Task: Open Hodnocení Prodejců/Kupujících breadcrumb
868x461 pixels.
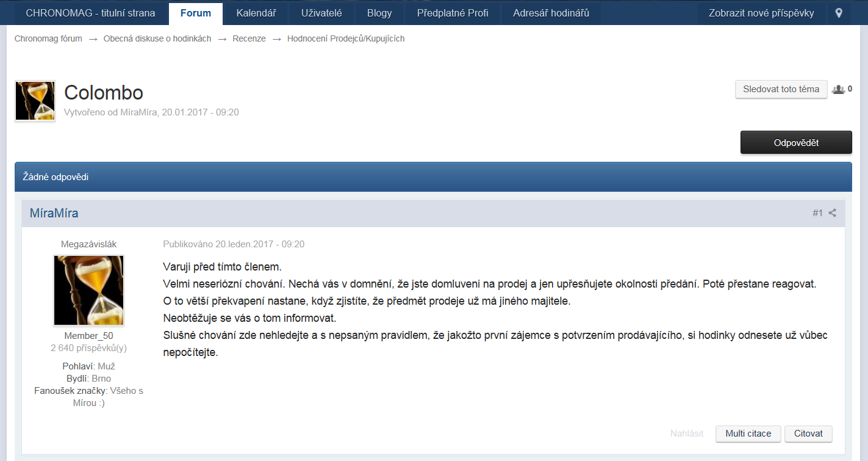Action: click(x=346, y=38)
